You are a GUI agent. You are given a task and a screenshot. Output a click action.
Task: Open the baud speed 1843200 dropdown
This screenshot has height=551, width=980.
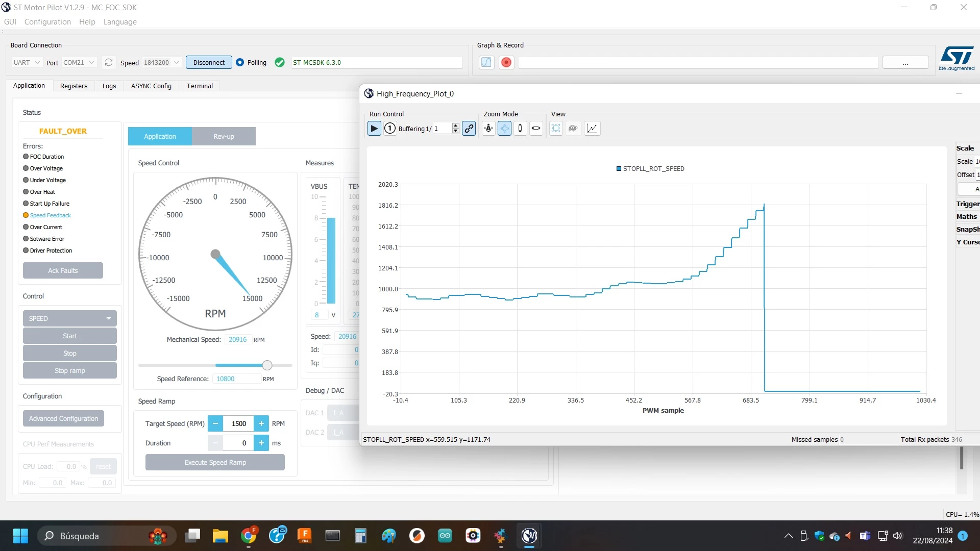coord(161,62)
